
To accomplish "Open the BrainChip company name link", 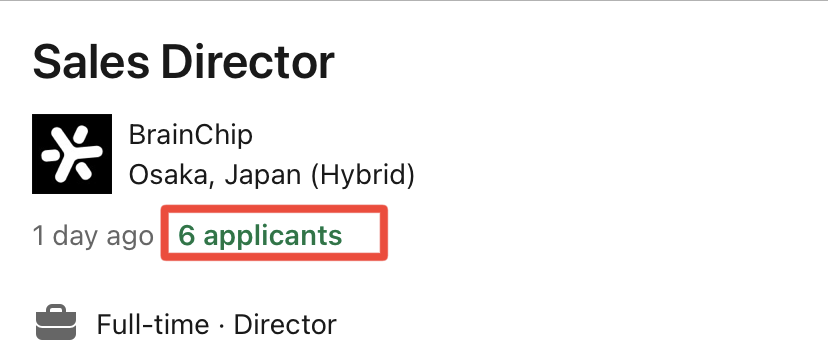I will pos(191,136).
